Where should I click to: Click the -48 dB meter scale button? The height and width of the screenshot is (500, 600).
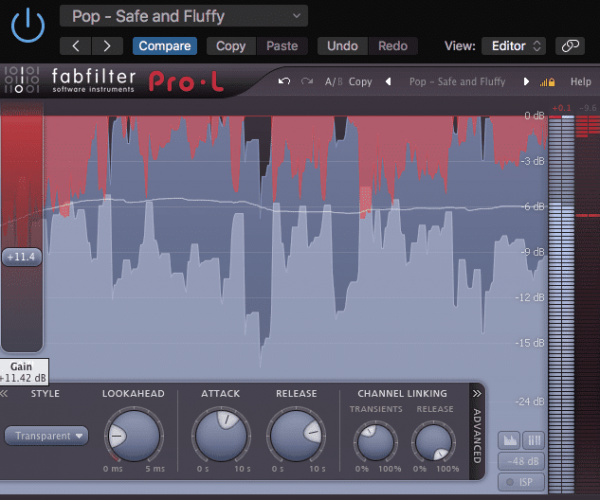(x=522, y=461)
